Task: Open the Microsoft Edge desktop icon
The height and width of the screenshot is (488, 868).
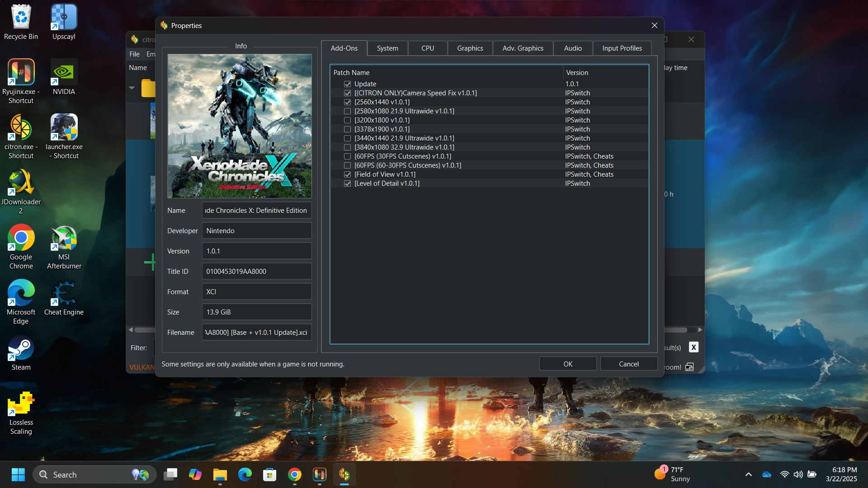Action: click(x=21, y=302)
